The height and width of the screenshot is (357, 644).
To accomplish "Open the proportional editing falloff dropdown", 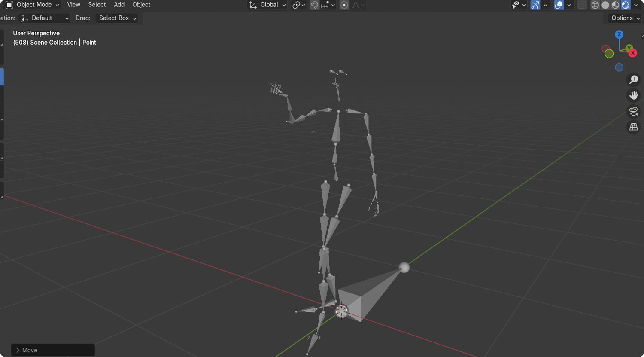I will click(x=358, y=5).
